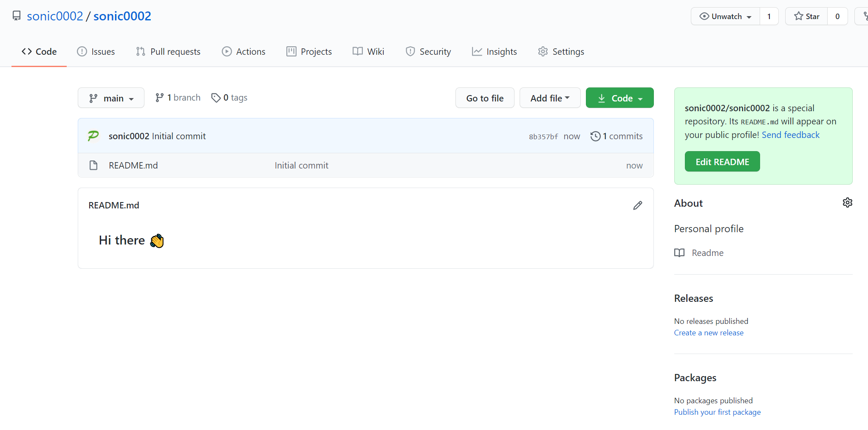Edit About details via gear icon

tap(848, 202)
